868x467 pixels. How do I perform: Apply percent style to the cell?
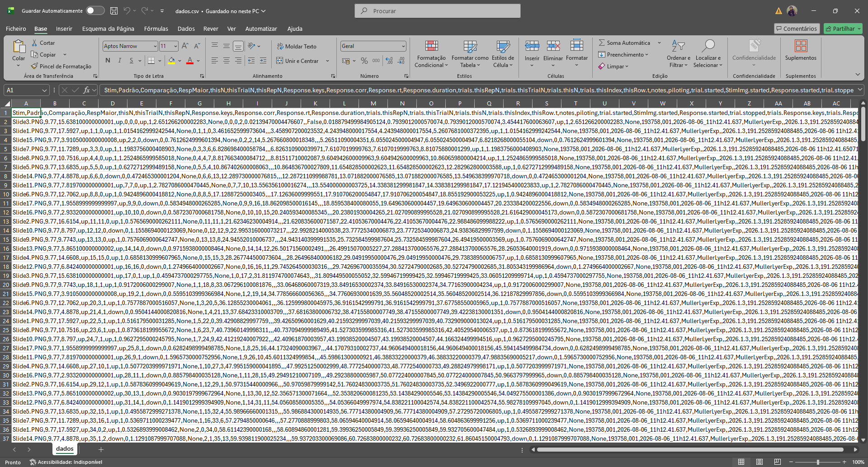tap(365, 61)
